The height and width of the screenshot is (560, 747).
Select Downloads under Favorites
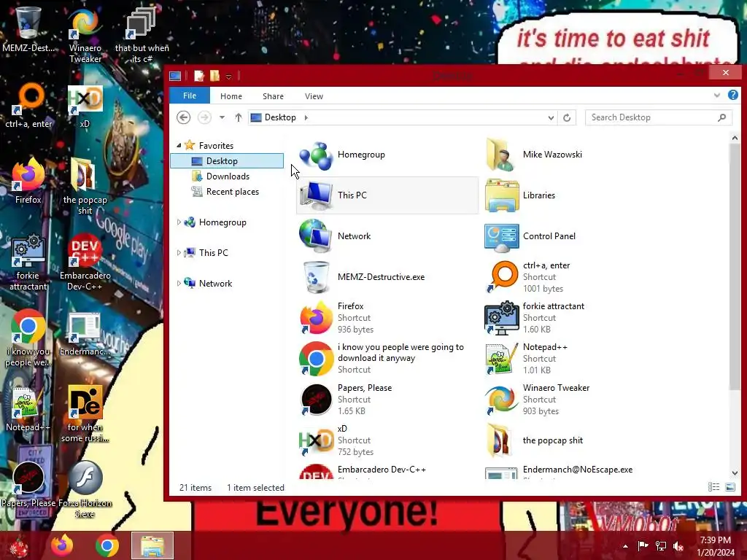pos(228,176)
